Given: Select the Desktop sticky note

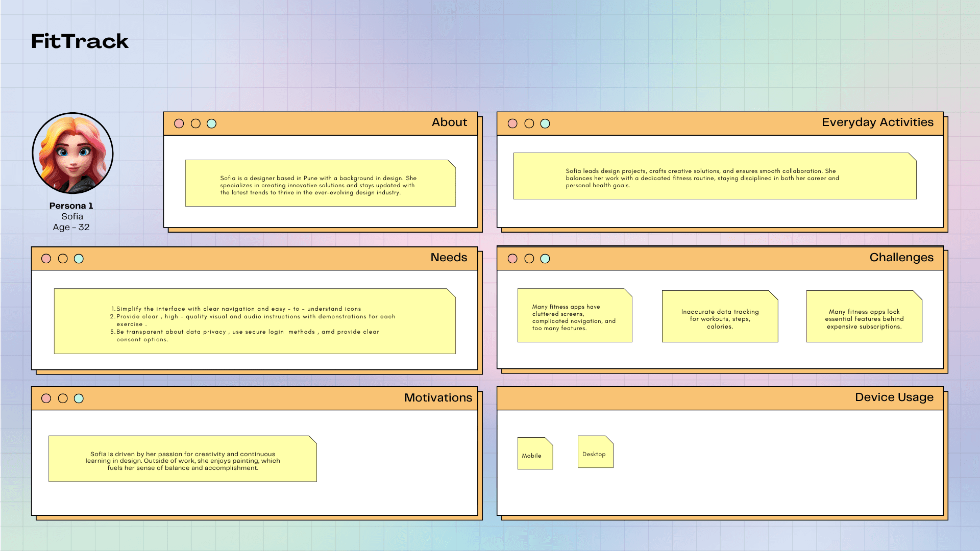Looking at the screenshot, I should (x=595, y=452).
